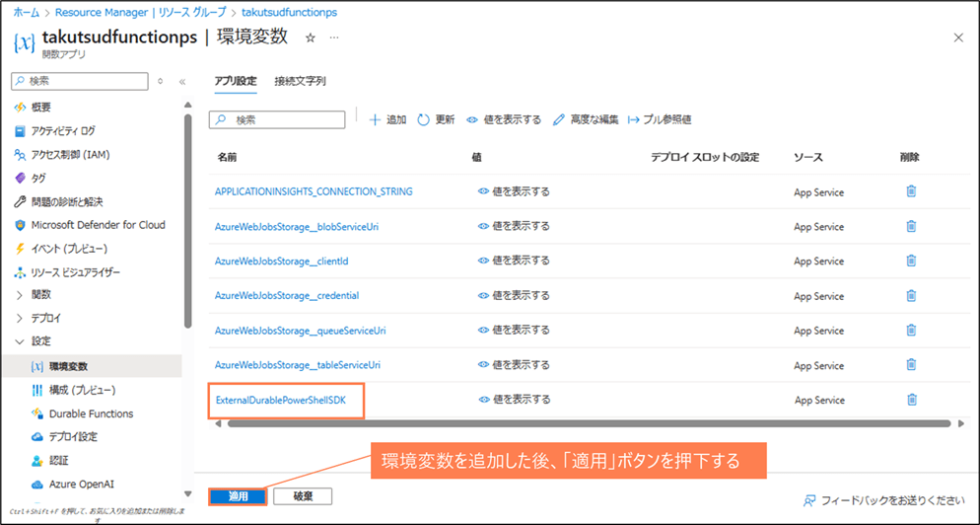Screen dimensions: 980x525
Task: Open AzureWebJobsStorage__blobServiceUri setting
Action: pyautogui.click(x=297, y=226)
